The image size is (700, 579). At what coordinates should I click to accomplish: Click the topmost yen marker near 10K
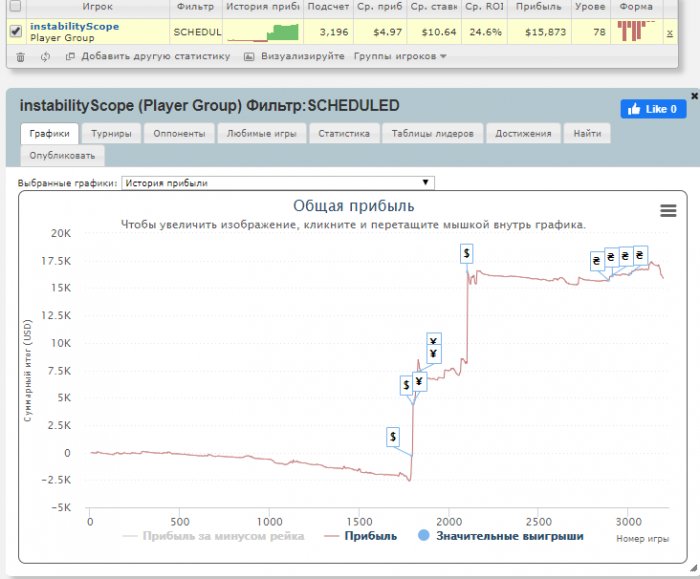[x=433, y=339]
